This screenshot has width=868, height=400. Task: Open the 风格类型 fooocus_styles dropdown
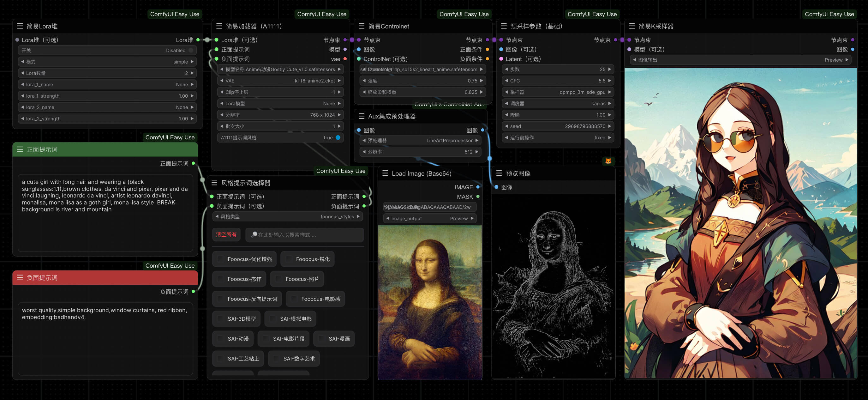click(287, 216)
